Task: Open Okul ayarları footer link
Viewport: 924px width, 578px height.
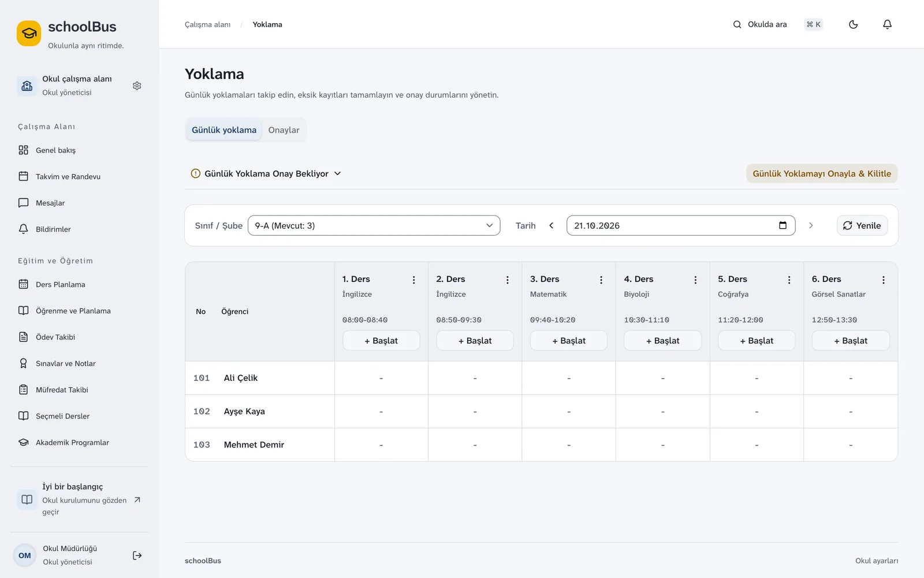Action: pyautogui.click(x=877, y=561)
